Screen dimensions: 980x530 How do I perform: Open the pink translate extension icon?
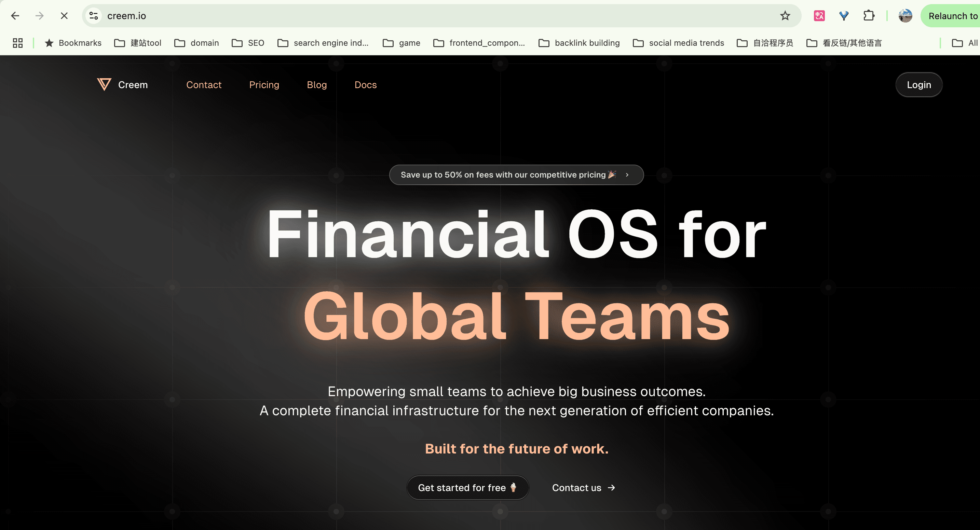tap(819, 16)
